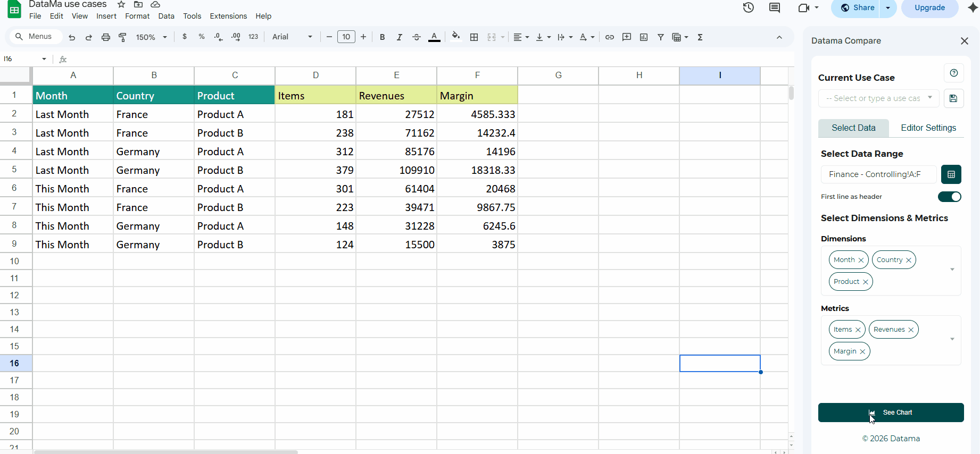This screenshot has height=454, width=980.
Task: Click the print icon in toolbar
Action: [x=105, y=37]
